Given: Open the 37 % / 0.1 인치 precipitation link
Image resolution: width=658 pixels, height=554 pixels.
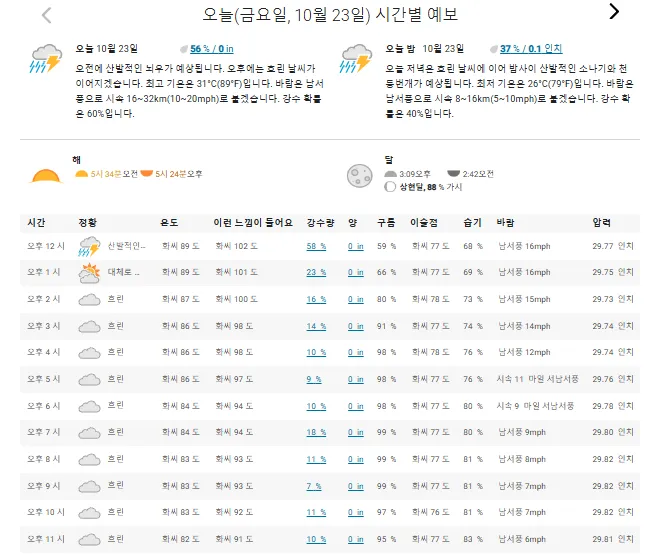Looking at the screenshot, I should [x=531, y=49].
